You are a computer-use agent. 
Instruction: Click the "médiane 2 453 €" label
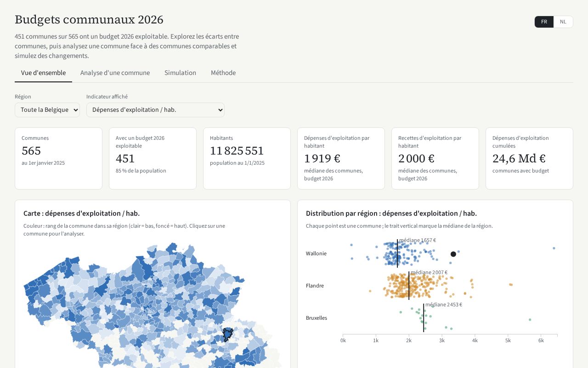[x=444, y=305]
